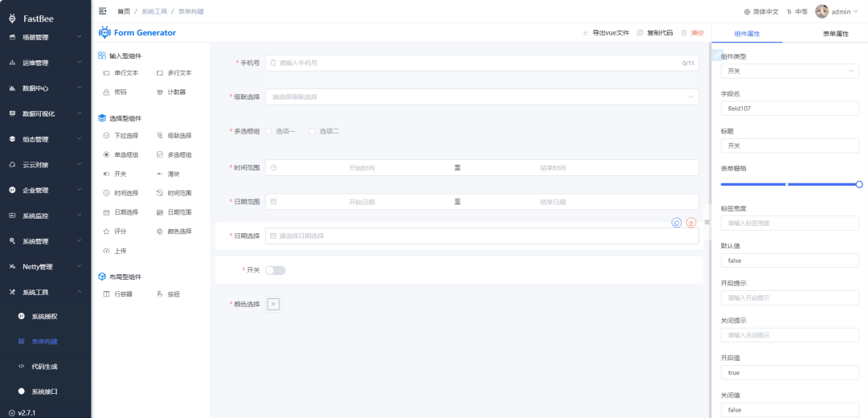
Task: Go to 首页 via the breadcrumb
Action: coord(124,11)
